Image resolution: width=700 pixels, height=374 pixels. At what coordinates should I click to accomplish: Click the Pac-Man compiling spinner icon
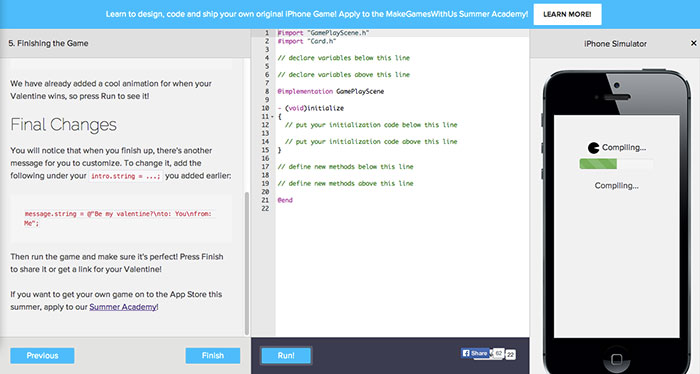(x=593, y=148)
